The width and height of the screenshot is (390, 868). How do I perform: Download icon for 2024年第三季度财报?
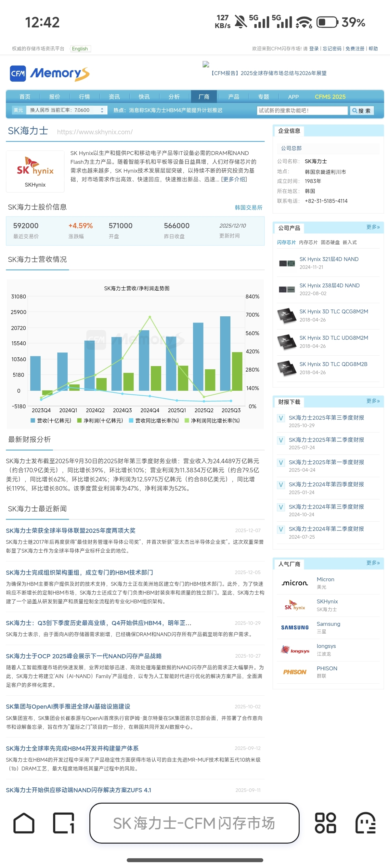280,507
